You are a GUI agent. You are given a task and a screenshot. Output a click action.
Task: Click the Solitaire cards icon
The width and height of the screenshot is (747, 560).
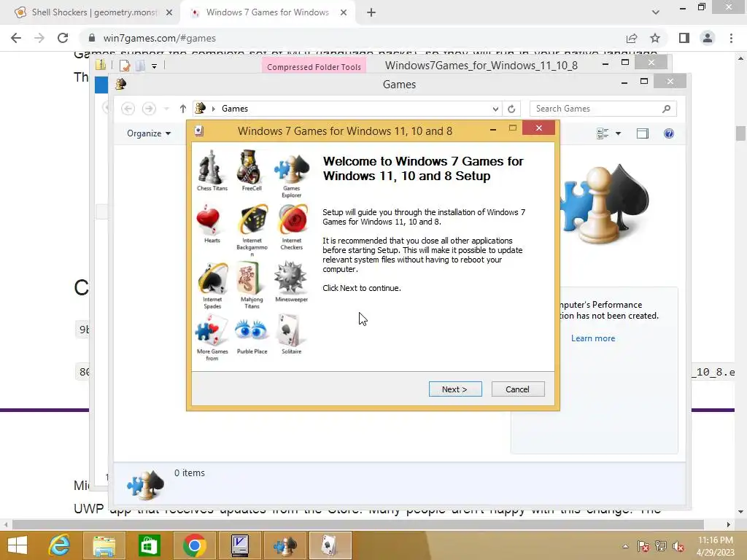click(x=289, y=330)
